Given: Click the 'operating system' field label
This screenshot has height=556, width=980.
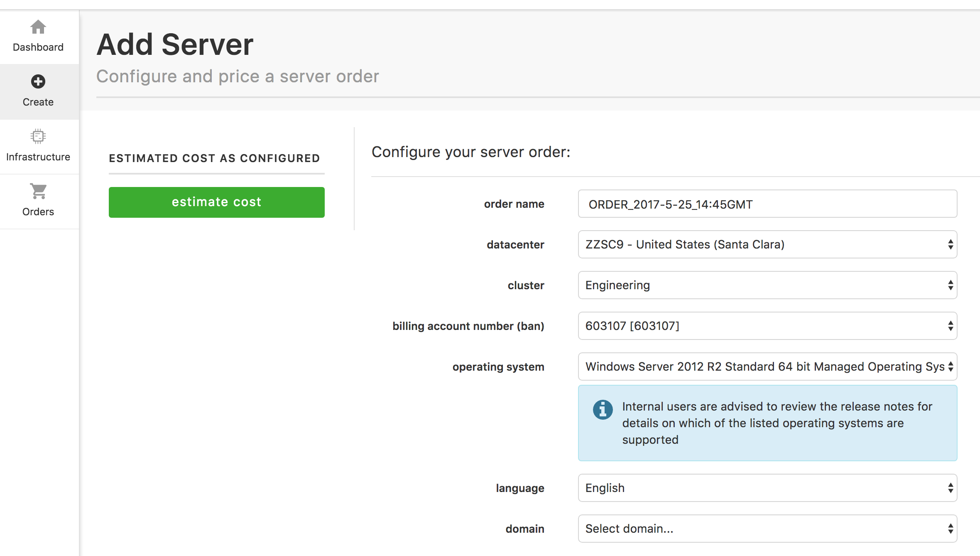Looking at the screenshot, I should pos(498,367).
